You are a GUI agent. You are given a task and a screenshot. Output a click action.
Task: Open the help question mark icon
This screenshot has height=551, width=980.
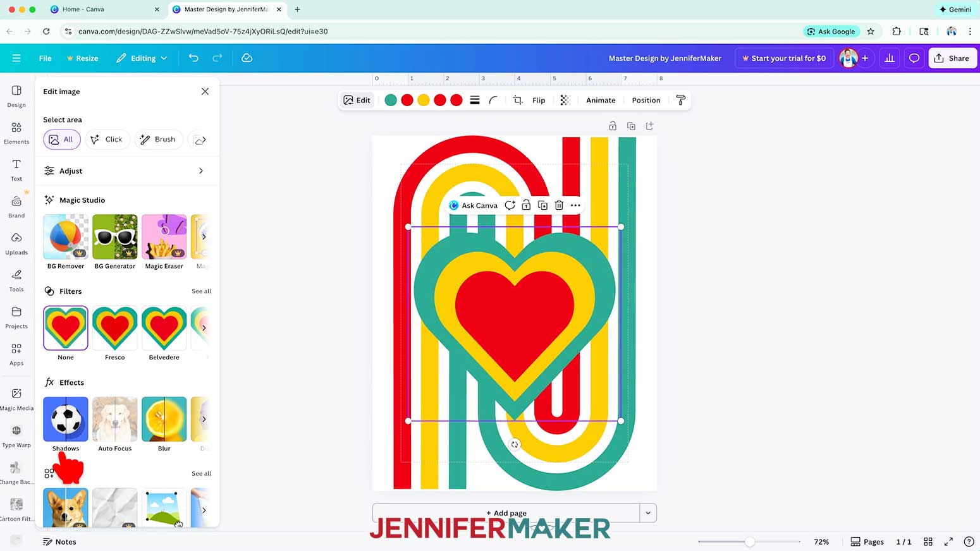(969, 542)
